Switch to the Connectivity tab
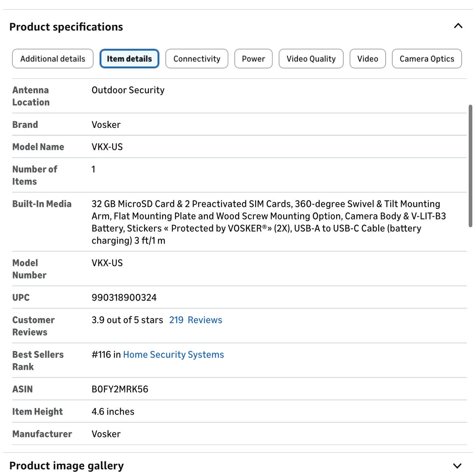Viewport: 476px width, 472px height. (197, 59)
